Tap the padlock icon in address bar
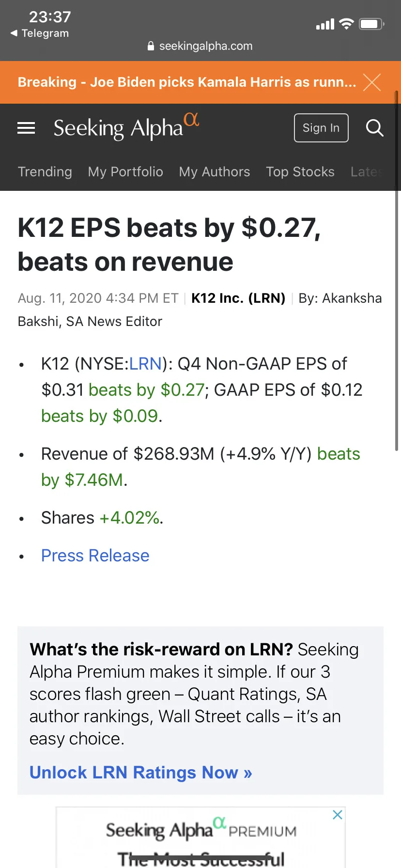401x868 pixels. (x=151, y=46)
